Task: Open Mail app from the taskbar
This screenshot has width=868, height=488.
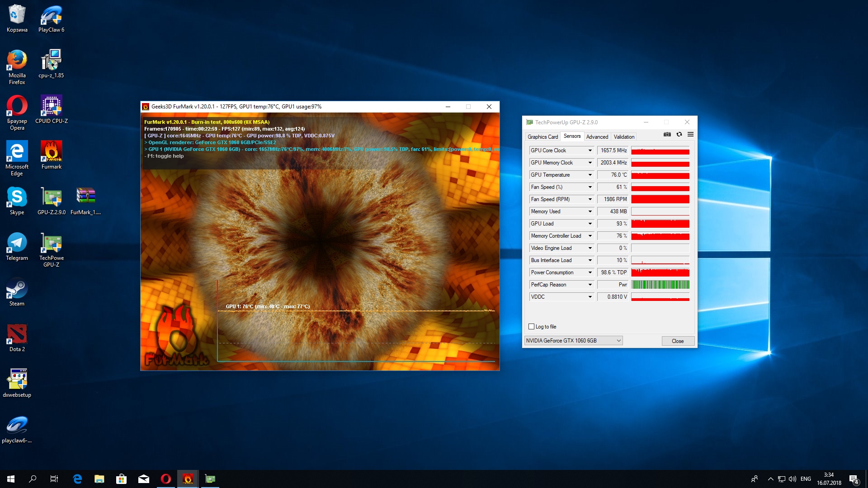Action: click(x=143, y=479)
